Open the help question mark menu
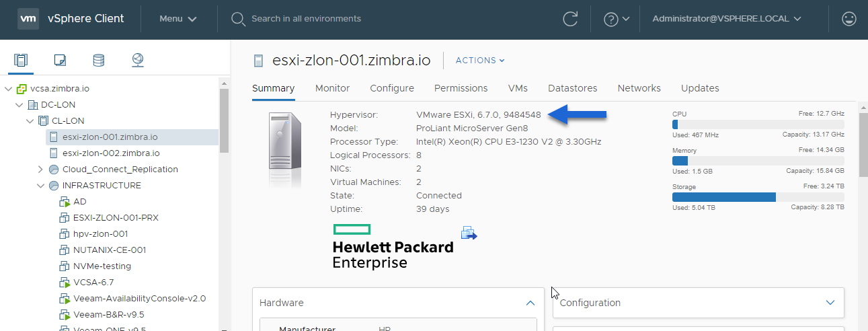Viewport: 868px width, 331px height. (617, 19)
